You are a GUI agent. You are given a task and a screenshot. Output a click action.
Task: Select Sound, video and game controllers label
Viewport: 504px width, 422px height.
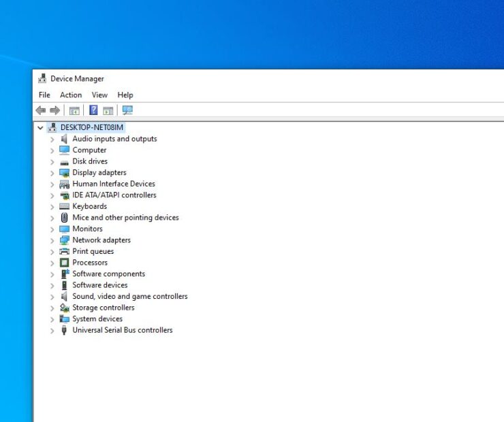[x=130, y=296]
